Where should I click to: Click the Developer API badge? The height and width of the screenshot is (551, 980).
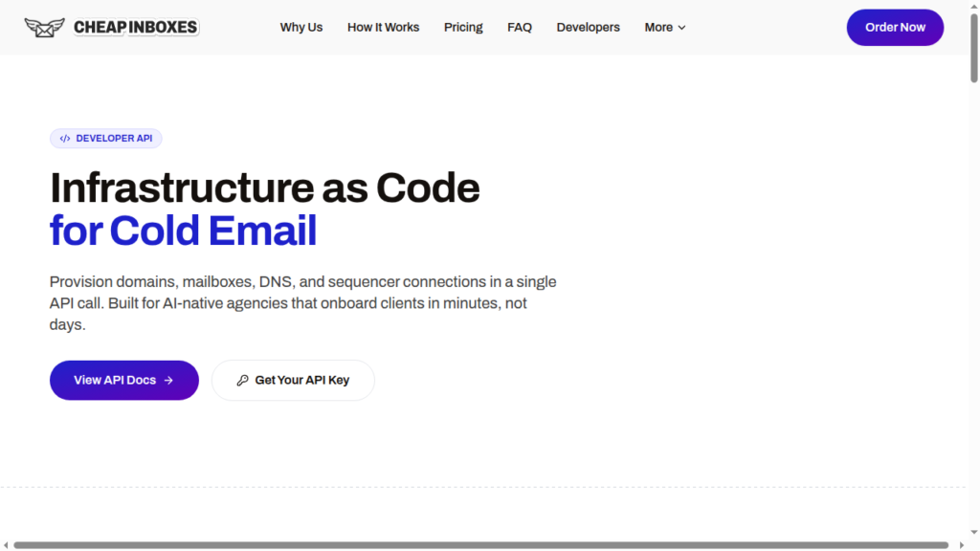click(x=105, y=138)
